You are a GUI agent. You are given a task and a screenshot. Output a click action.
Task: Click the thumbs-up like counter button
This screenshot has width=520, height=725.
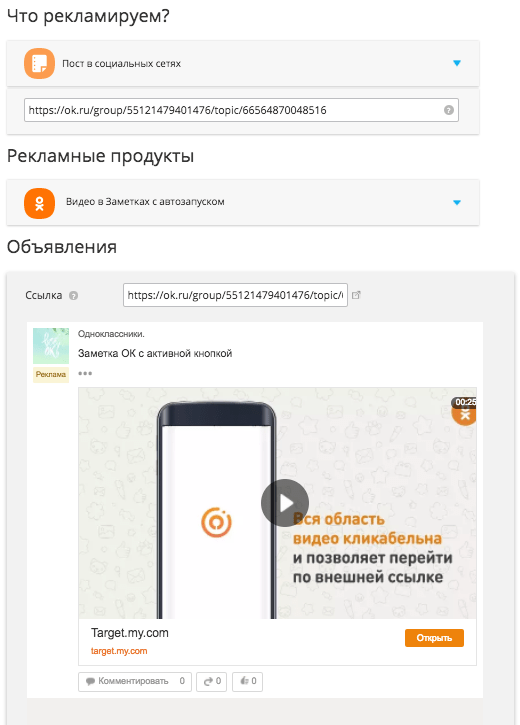[247, 682]
